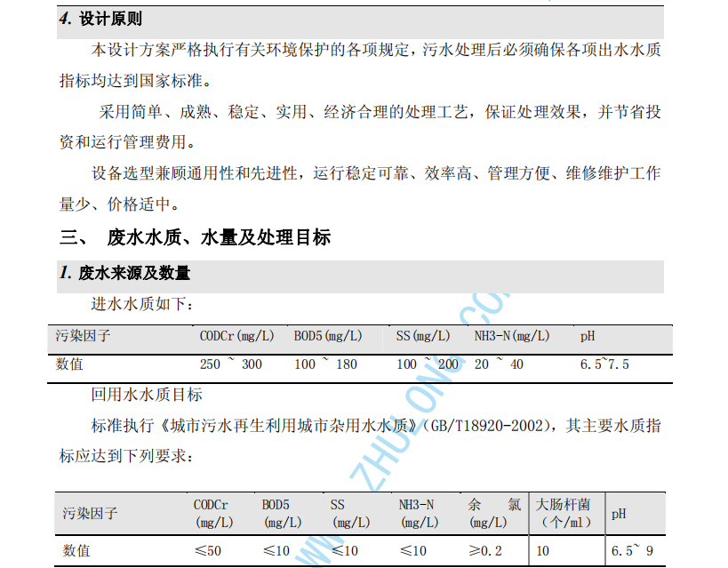Click the heading '4. 设计原则'

[100, 19]
